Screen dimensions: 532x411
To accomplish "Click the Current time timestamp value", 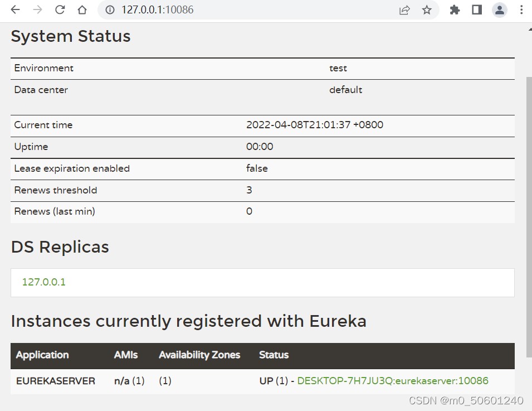I will click(x=315, y=125).
